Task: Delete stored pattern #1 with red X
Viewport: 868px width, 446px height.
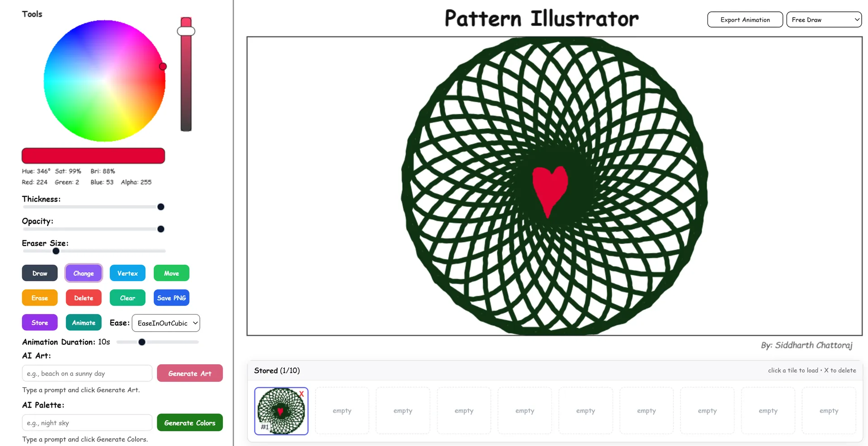Action: 302,394
